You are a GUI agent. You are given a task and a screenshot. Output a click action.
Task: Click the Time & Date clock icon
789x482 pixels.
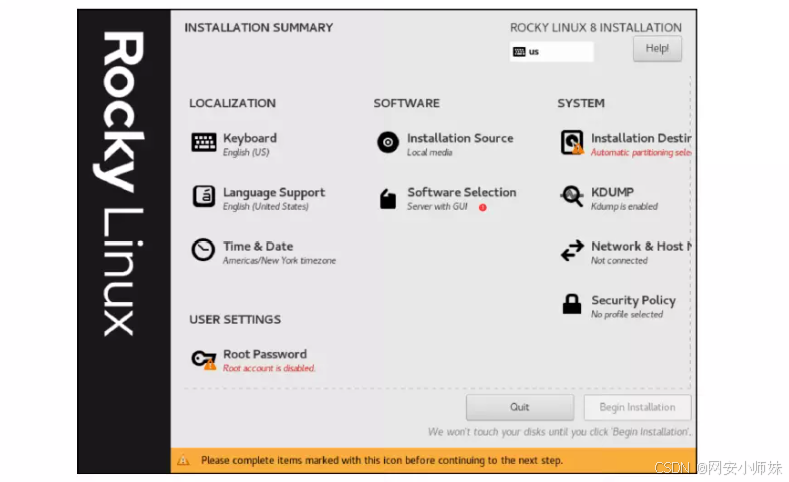204,250
